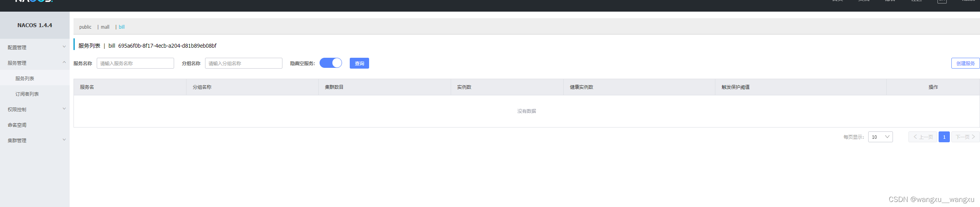Click the namespace ID 695a6f0b text
The height and width of the screenshot is (207, 980).
coord(167,46)
